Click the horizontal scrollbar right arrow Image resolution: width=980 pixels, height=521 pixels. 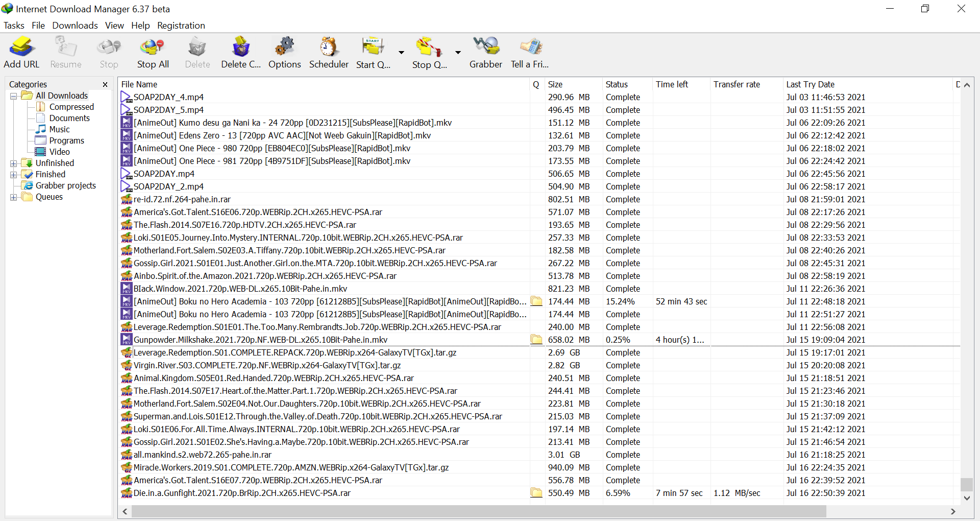click(x=952, y=511)
